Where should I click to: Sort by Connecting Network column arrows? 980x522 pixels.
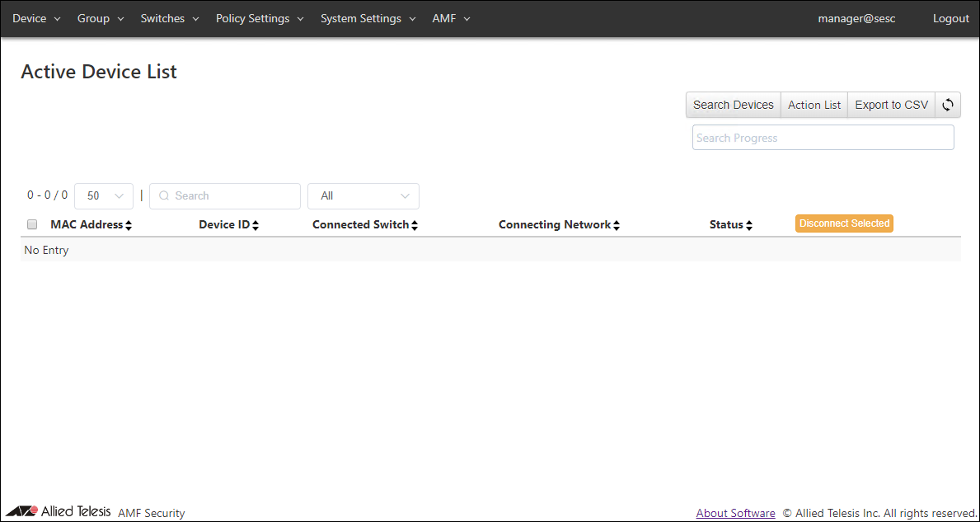(x=617, y=225)
